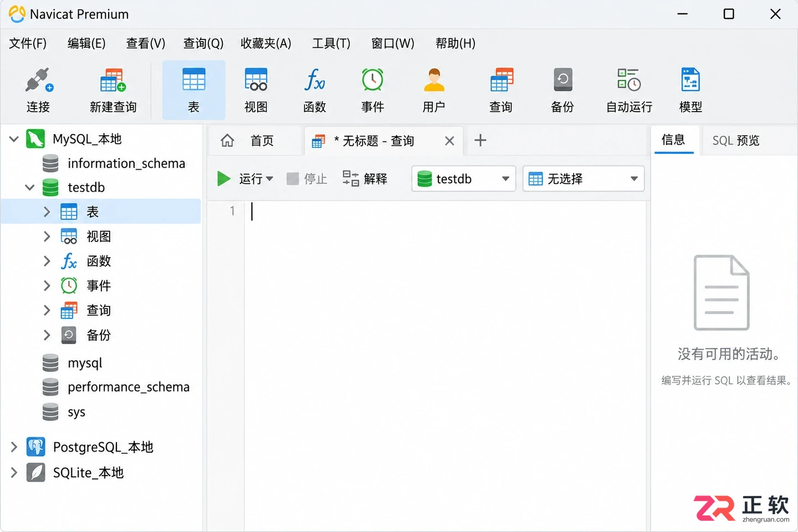Click the 停止 stop button
The image size is (798, 532).
click(307, 178)
